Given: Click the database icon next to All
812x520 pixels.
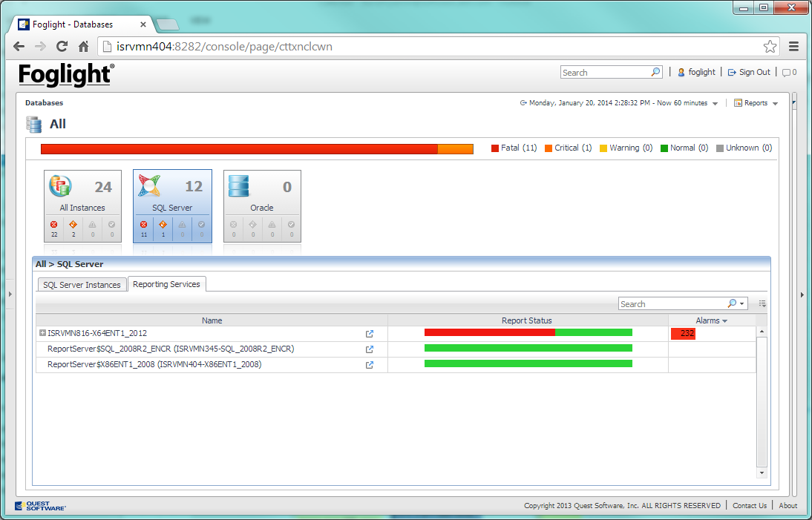Looking at the screenshot, I should [33, 124].
